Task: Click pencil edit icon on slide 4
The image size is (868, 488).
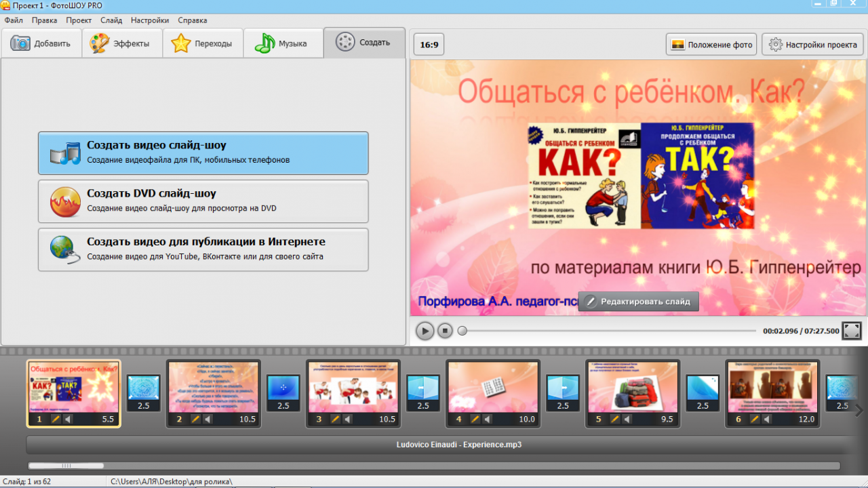Action: point(475,420)
